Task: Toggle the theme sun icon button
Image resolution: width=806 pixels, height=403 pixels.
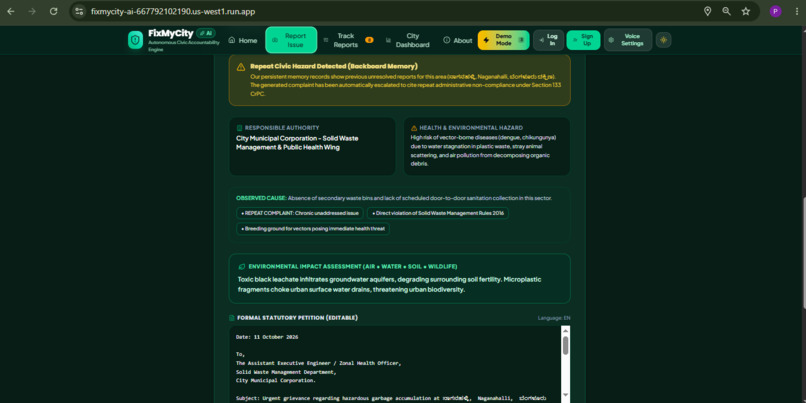Action: [x=663, y=40]
